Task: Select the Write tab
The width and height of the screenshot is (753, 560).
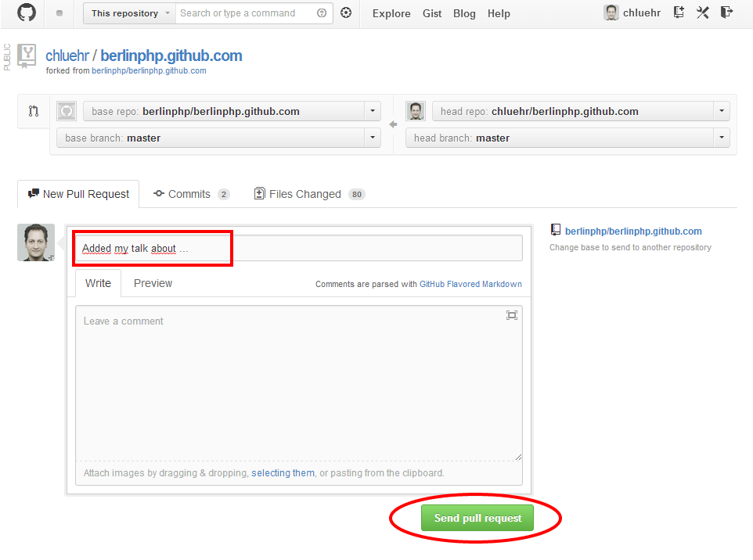Action: point(98,283)
